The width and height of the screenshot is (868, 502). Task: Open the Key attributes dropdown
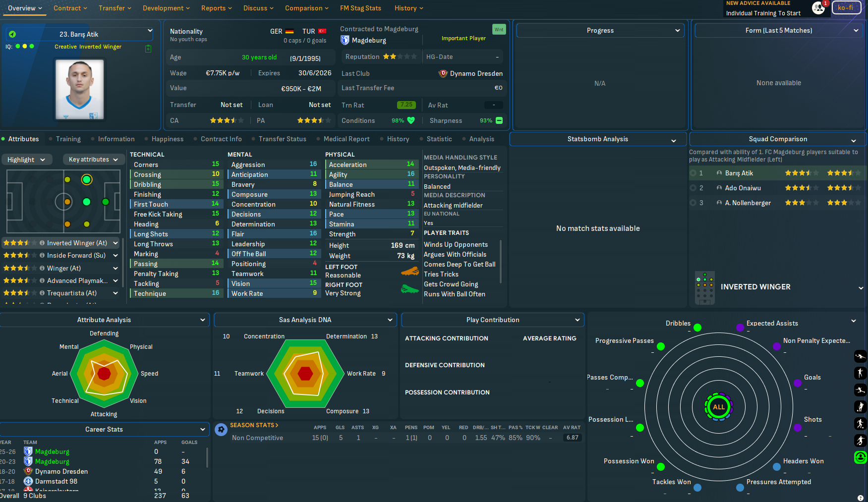[94, 160]
